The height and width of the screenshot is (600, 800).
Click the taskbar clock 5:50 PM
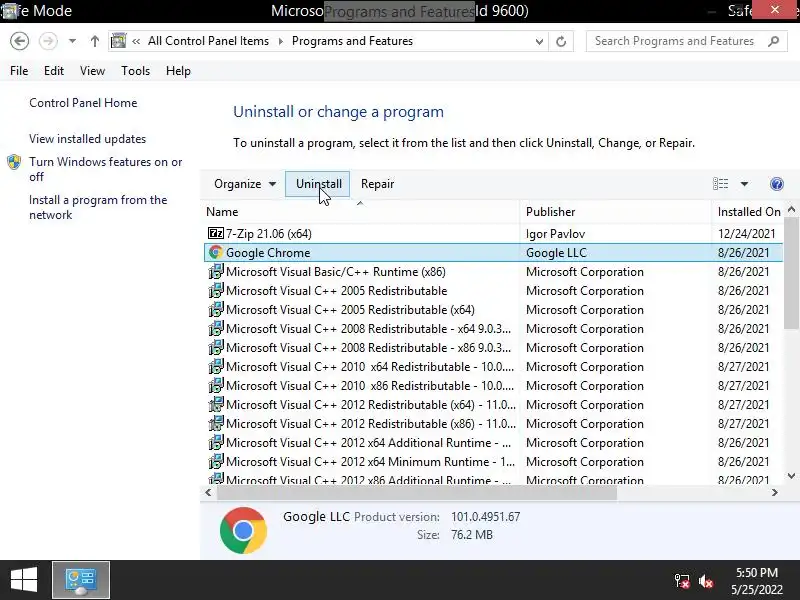[757, 572]
